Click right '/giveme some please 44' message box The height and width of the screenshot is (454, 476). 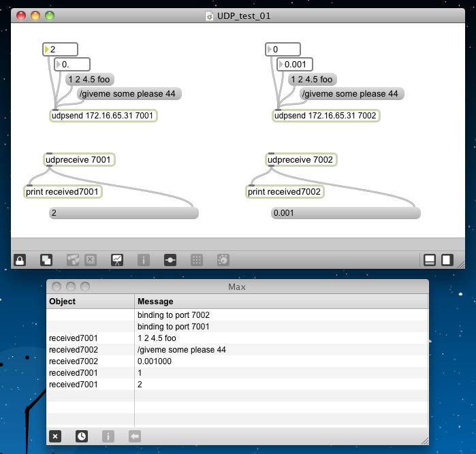pos(352,94)
